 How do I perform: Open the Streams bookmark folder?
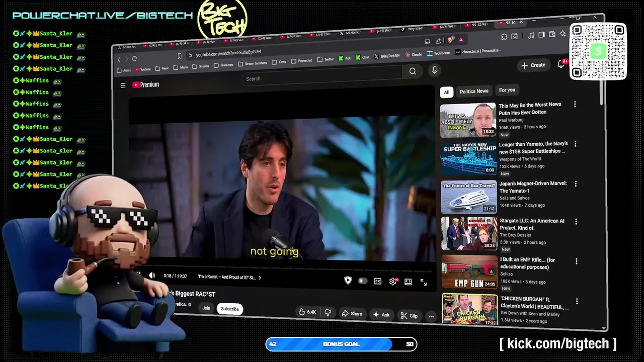click(x=201, y=66)
